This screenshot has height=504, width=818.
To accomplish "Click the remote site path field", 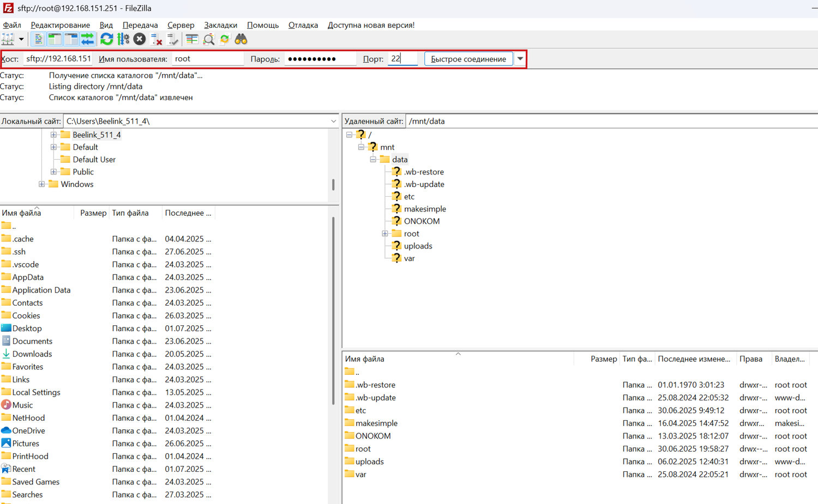I will pyautogui.click(x=611, y=121).
